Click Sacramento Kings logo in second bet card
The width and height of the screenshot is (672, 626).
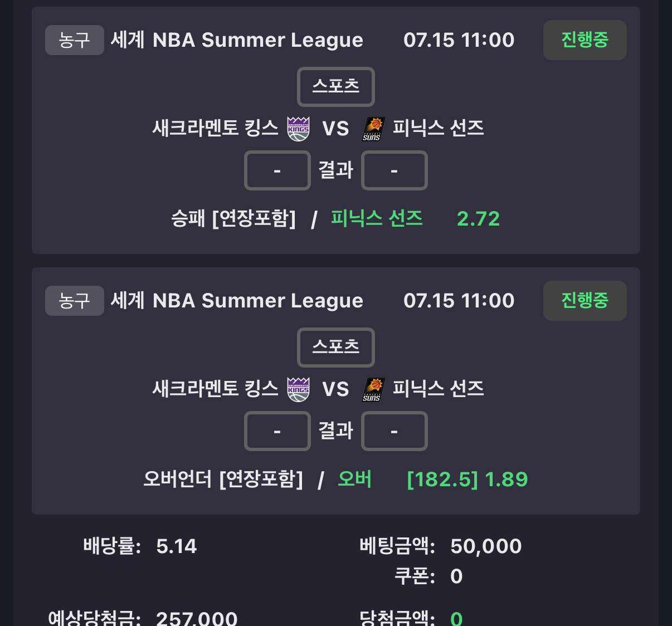tap(298, 389)
